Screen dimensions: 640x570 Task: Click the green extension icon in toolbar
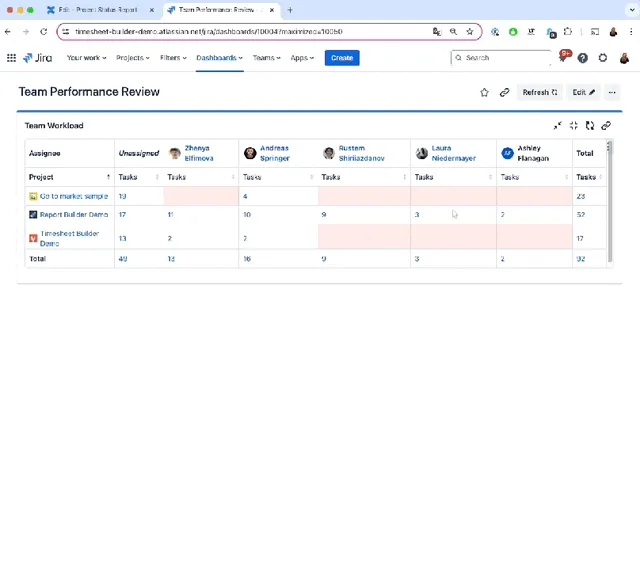click(513, 31)
